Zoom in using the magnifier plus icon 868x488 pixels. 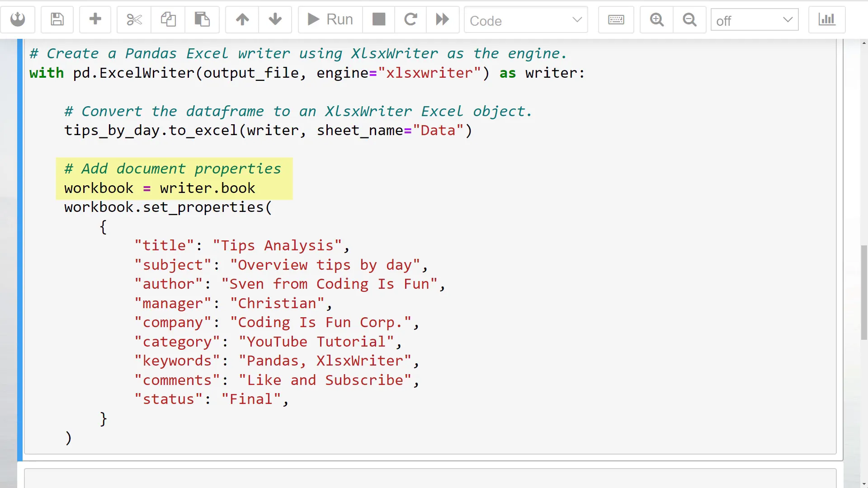pyautogui.click(x=656, y=19)
